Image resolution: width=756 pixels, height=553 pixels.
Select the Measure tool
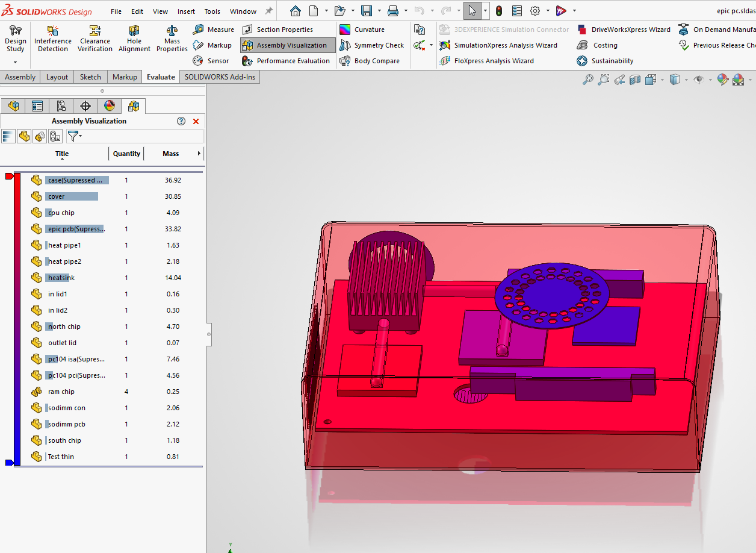tap(214, 30)
